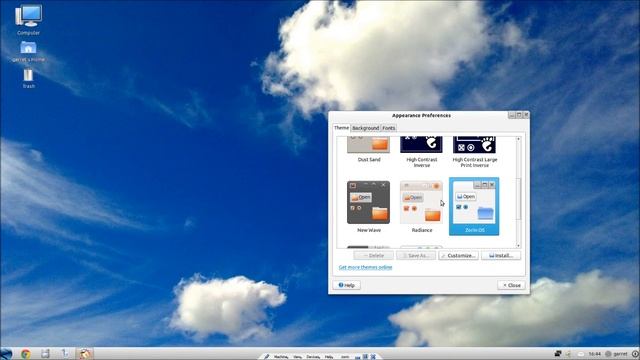Click the pin icon on the bottom toolbar

tap(266, 357)
